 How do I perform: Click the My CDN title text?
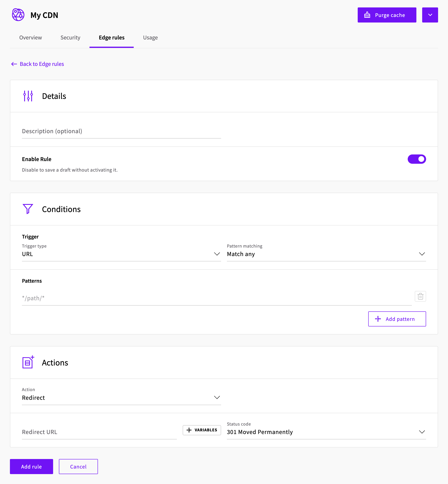coord(44,15)
